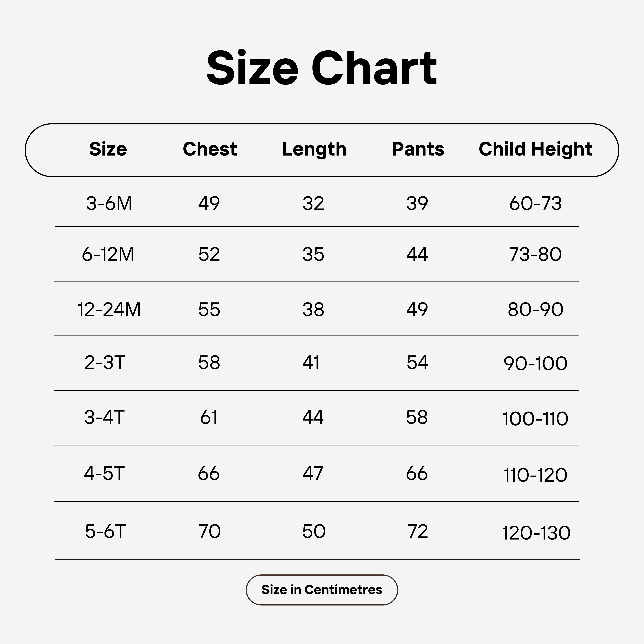Select the 120-130 child height value
The width and height of the screenshot is (644, 644).
536,533
